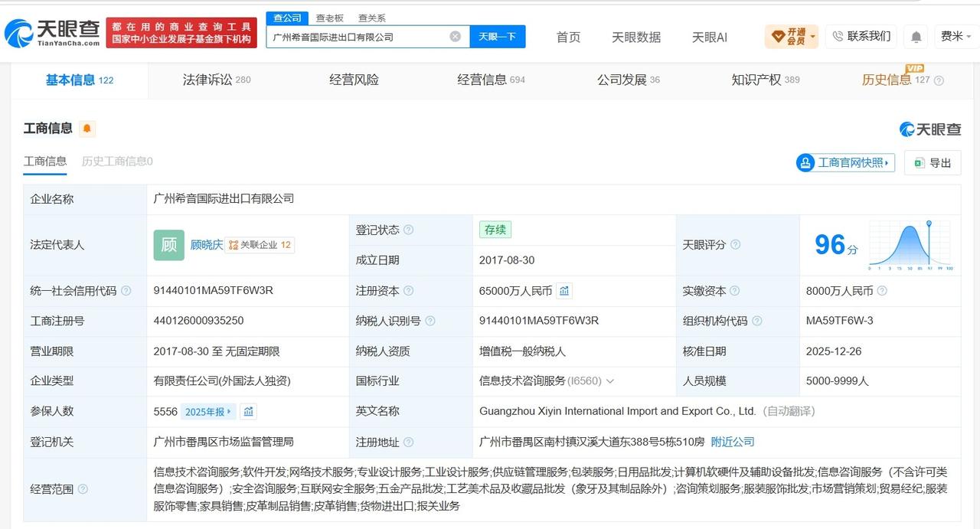
Task: Click approval date 2025-12-26
Action: [834, 351]
